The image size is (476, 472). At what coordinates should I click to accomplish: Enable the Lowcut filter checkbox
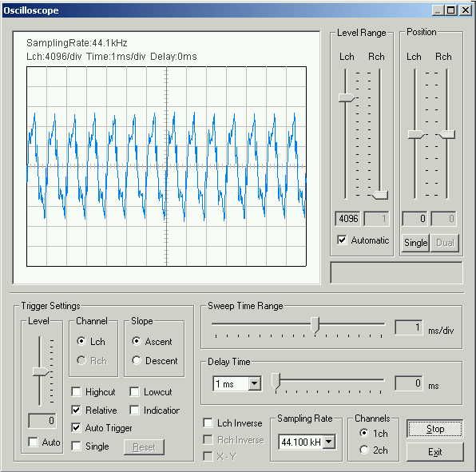pyautogui.click(x=134, y=391)
